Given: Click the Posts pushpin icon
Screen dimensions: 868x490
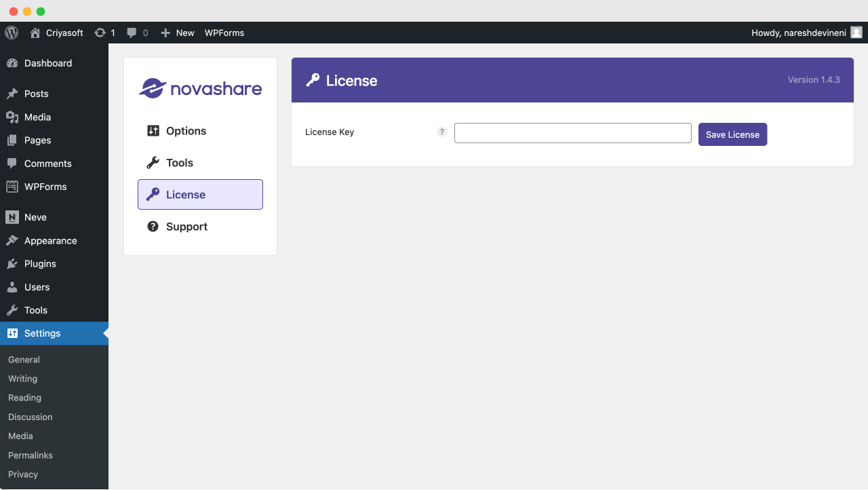Looking at the screenshot, I should click(12, 94).
